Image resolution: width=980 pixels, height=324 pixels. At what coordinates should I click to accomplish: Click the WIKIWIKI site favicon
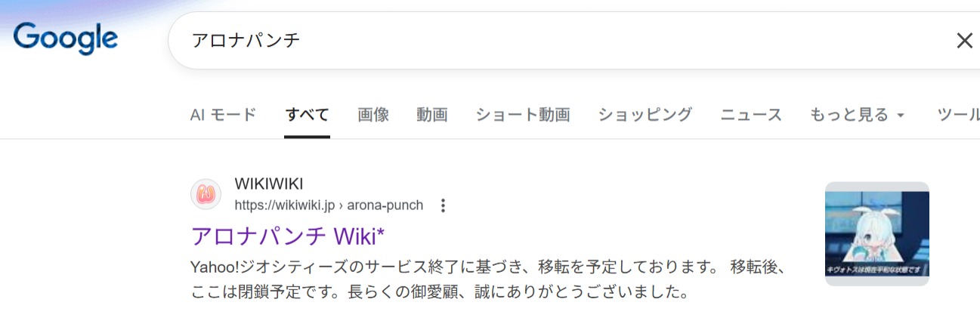coord(206,195)
